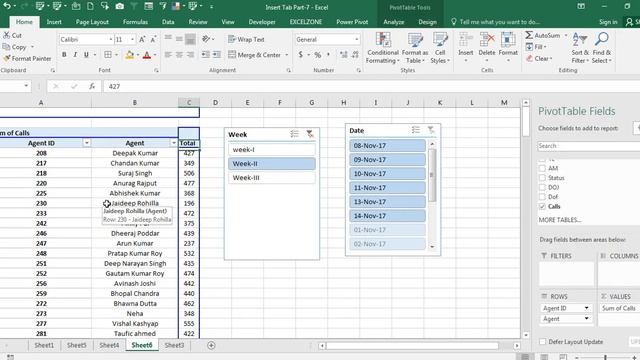The width and height of the screenshot is (640, 360).
Task: Open the font size dropdown
Action: (x=133, y=40)
